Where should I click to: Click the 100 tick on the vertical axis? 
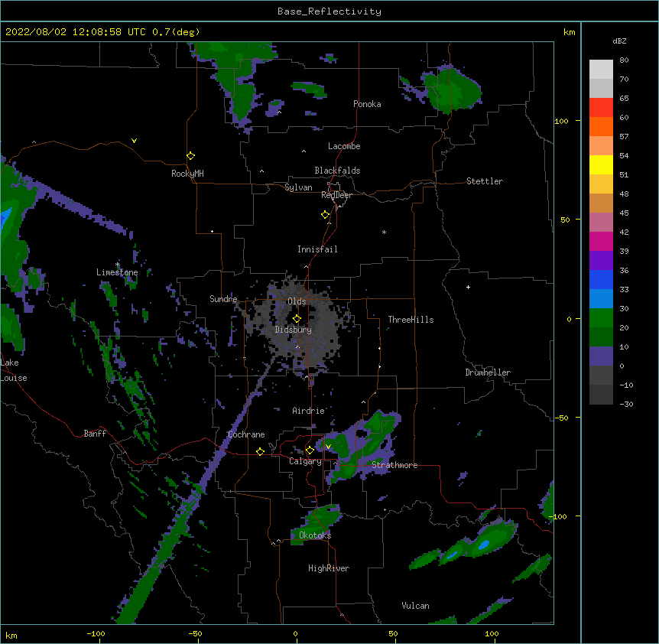pyautogui.click(x=561, y=121)
